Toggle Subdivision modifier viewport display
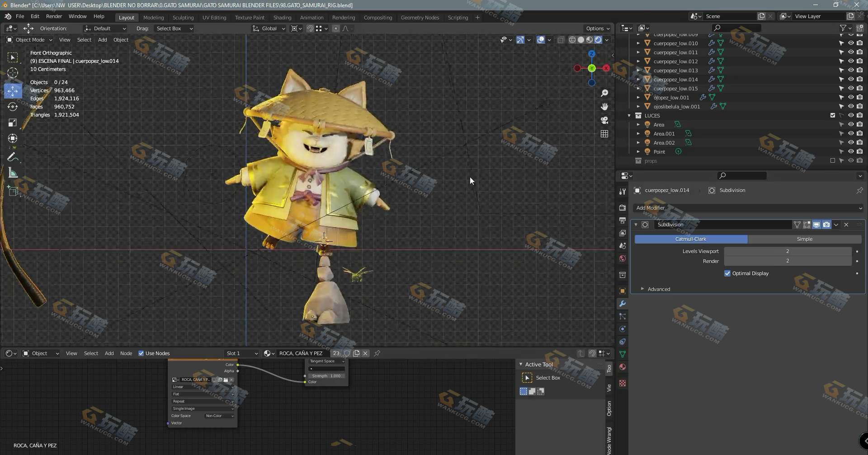Screen dimensions: 868x455 816,225
